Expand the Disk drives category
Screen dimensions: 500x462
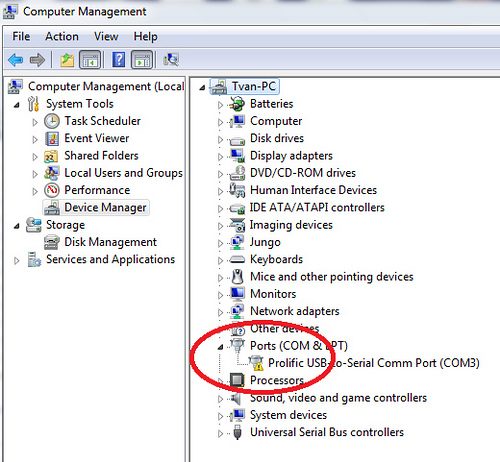coord(220,139)
